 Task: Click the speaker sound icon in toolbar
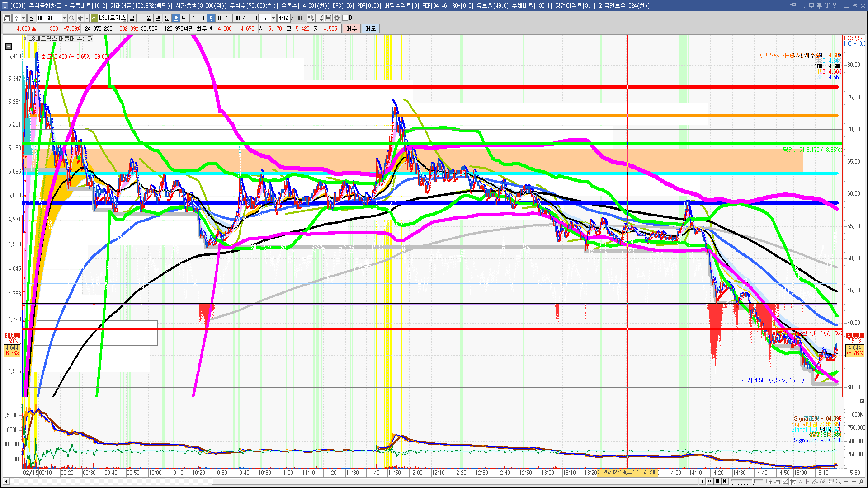tap(80, 18)
